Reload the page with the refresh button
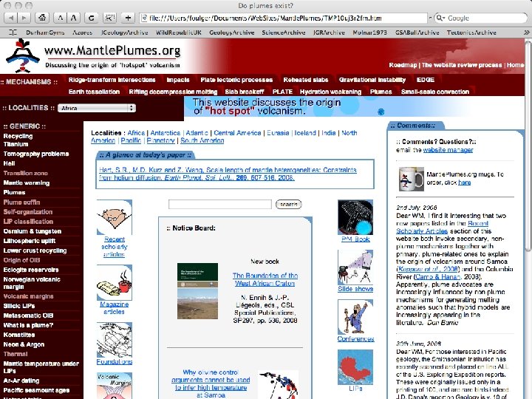The width and height of the screenshot is (532, 399). click(92, 18)
